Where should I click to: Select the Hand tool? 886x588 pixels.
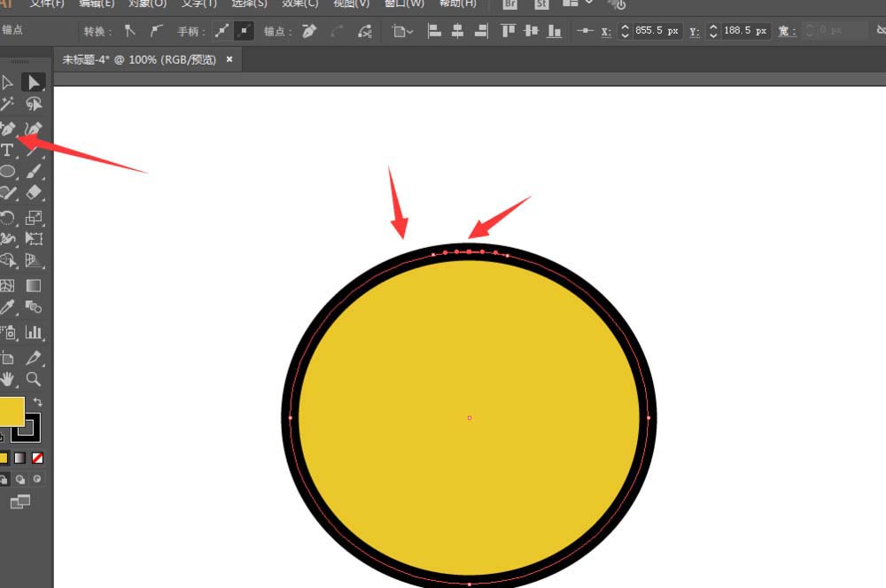pyautogui.click(x=8, y=379)
